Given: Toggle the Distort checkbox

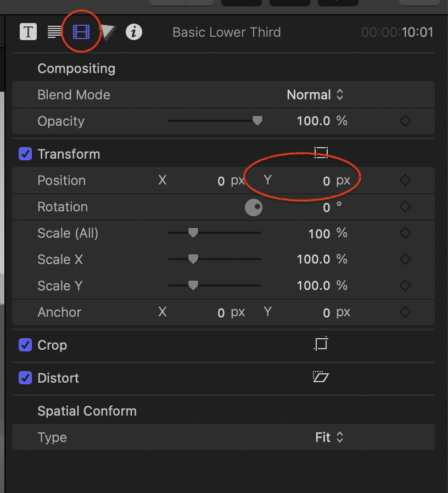Looking at the screenshot, I should 25,378.
